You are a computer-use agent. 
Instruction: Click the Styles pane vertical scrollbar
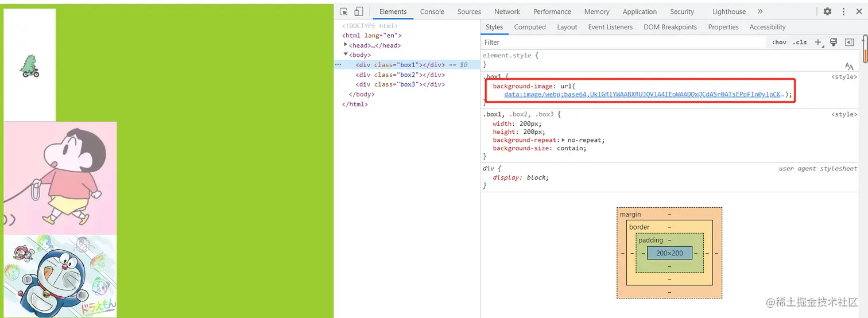tap(865, 49)
